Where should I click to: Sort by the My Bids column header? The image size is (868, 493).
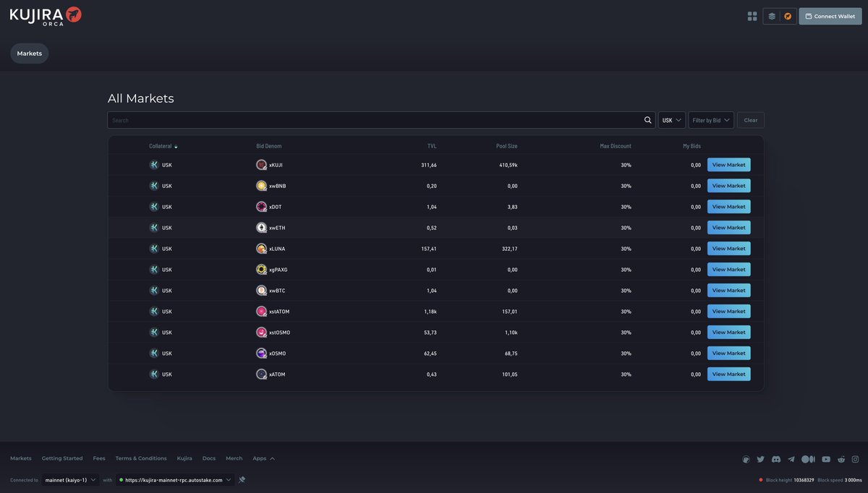click(x=692, y=146)
